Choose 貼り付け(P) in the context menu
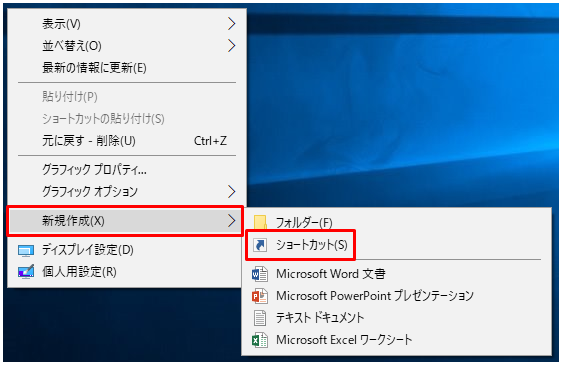 tap(127, 97)
